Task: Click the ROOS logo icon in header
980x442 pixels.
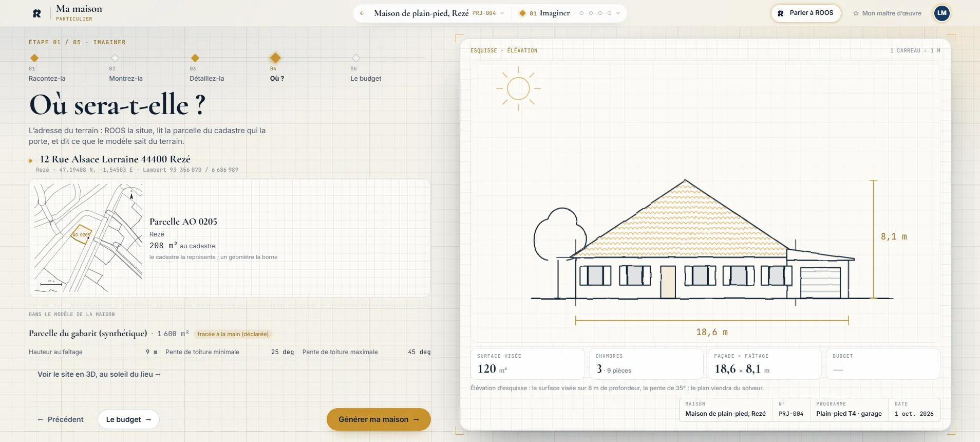Action: tap(37, 13)
